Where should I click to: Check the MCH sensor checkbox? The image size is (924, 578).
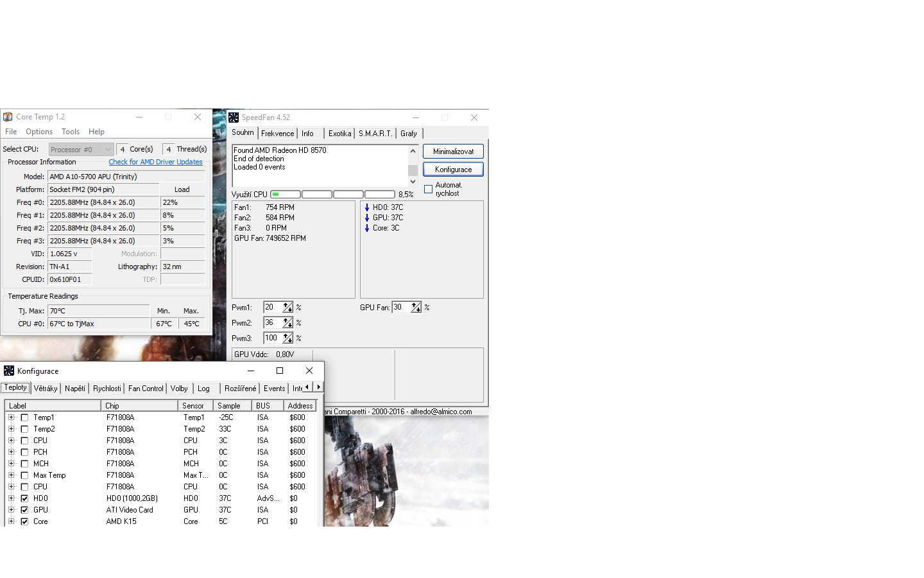tap(24, 464)
